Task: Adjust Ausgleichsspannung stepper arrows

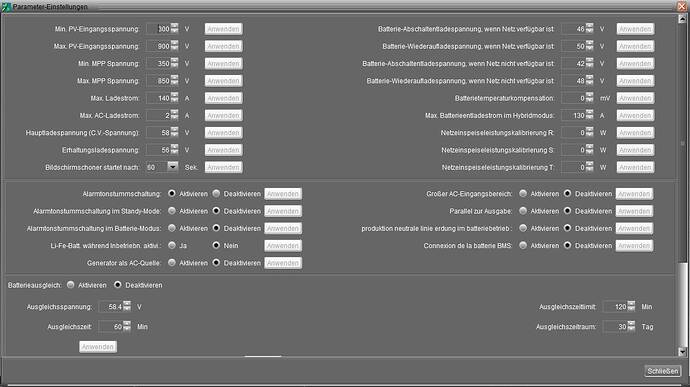Action: [127, 306]
